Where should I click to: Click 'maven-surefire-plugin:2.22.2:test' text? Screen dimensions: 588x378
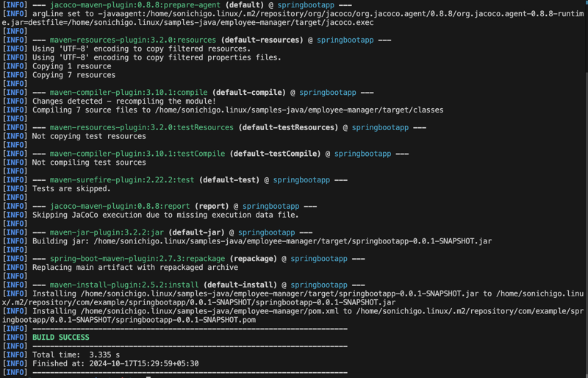point(122,179)
